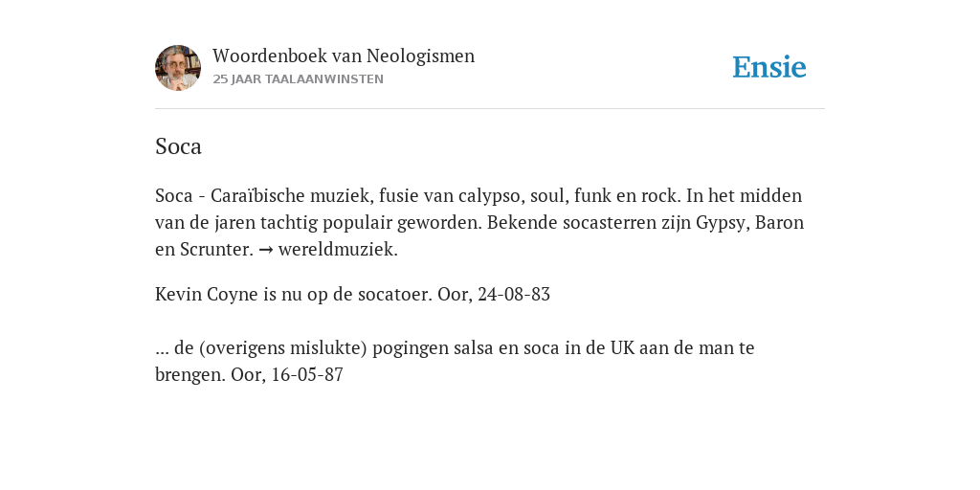
Task: Open the Ensie logo link
Action: 769,68
